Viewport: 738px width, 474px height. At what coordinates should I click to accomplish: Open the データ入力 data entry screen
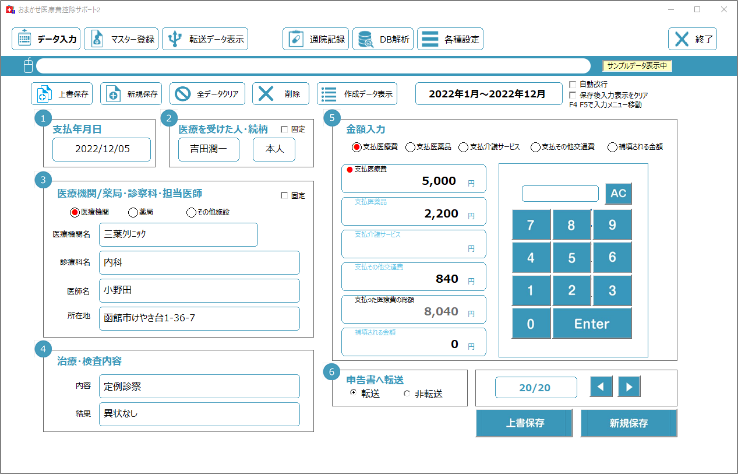click(45, 39)
